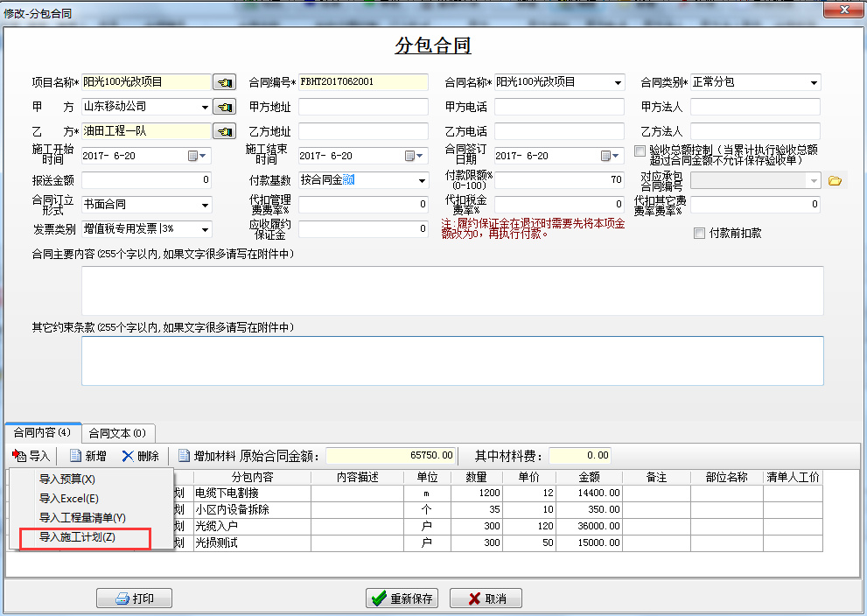Open calendar picker for 施工开始时间

(193, 156)
